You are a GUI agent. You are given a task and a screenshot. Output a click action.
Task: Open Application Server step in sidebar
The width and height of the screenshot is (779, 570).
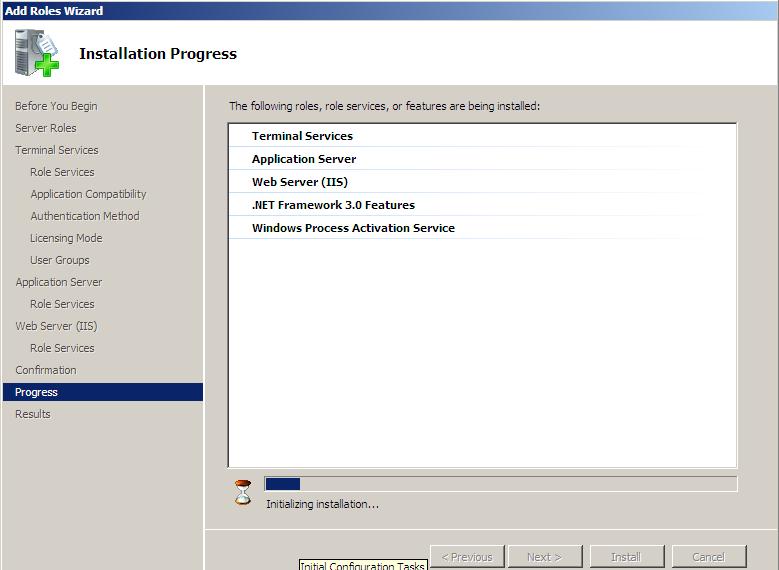(x=59, y=282)
